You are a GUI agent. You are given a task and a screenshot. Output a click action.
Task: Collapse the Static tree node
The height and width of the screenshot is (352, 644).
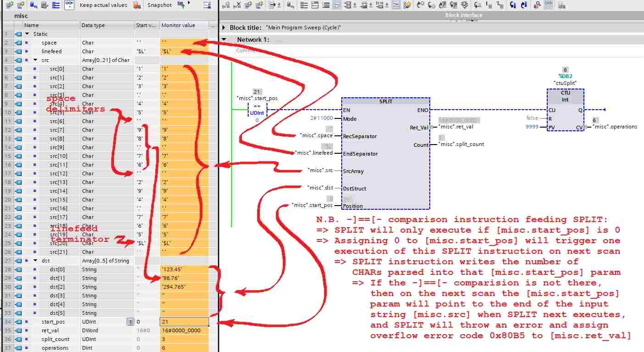point(27,34)
